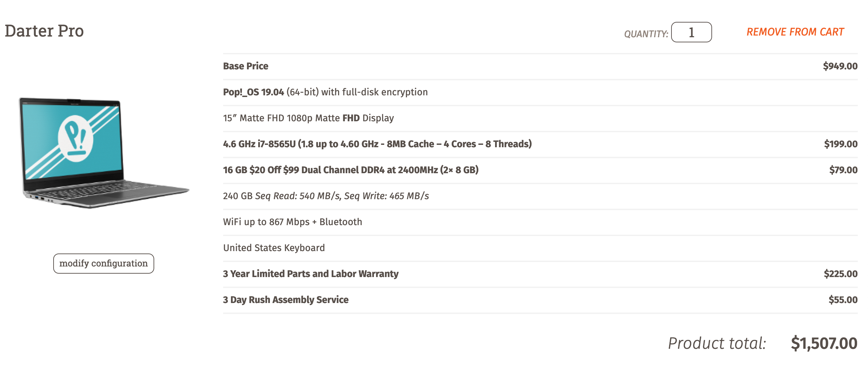Screen dimensions: 868x371
Task: Click the Remove From Cart link
Action: pos(795,32)
